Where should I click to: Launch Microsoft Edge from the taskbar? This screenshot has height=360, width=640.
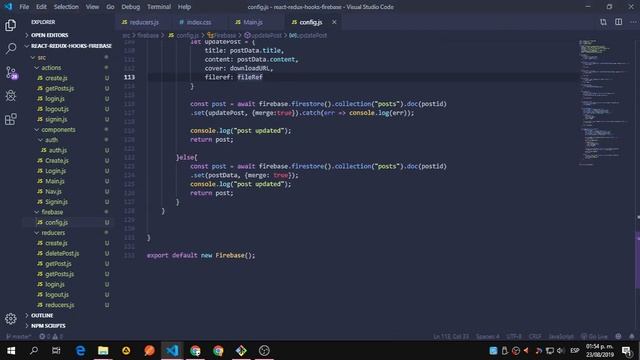pyautogui.click(x=80, y=351)
